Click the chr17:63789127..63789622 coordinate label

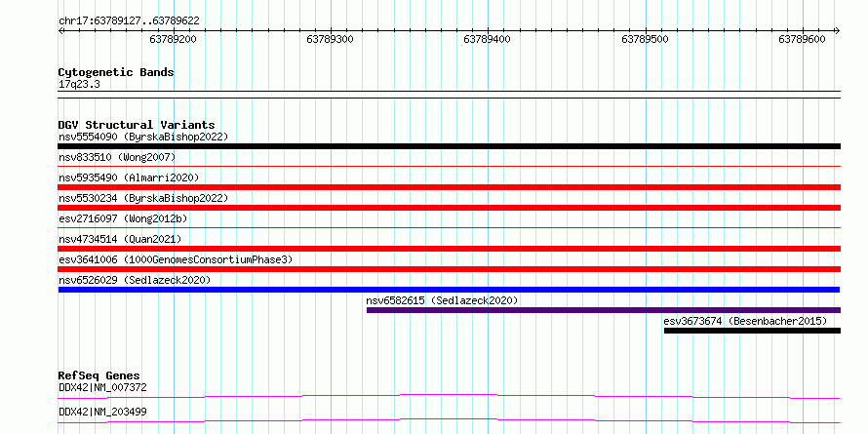coord(129,21)
